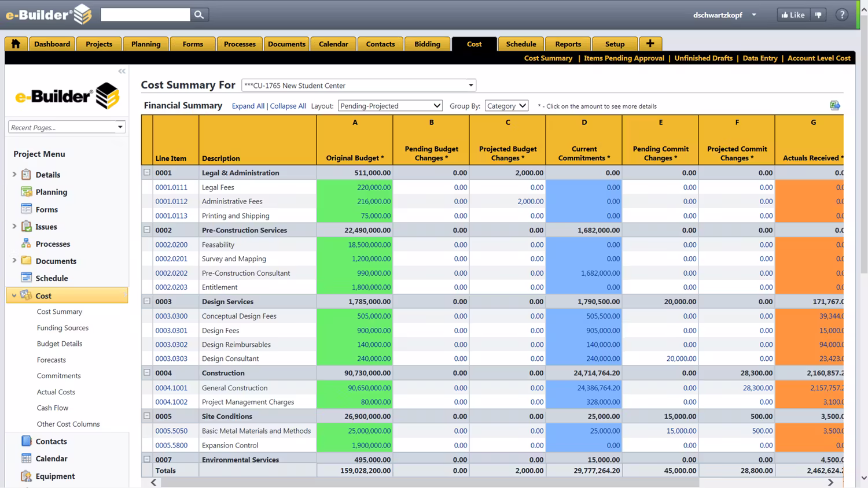The height and width of the screenshot is (488, 868).
Task: Open the Layout dropdown showing Pending-Projected
Action: click(389, 105)
